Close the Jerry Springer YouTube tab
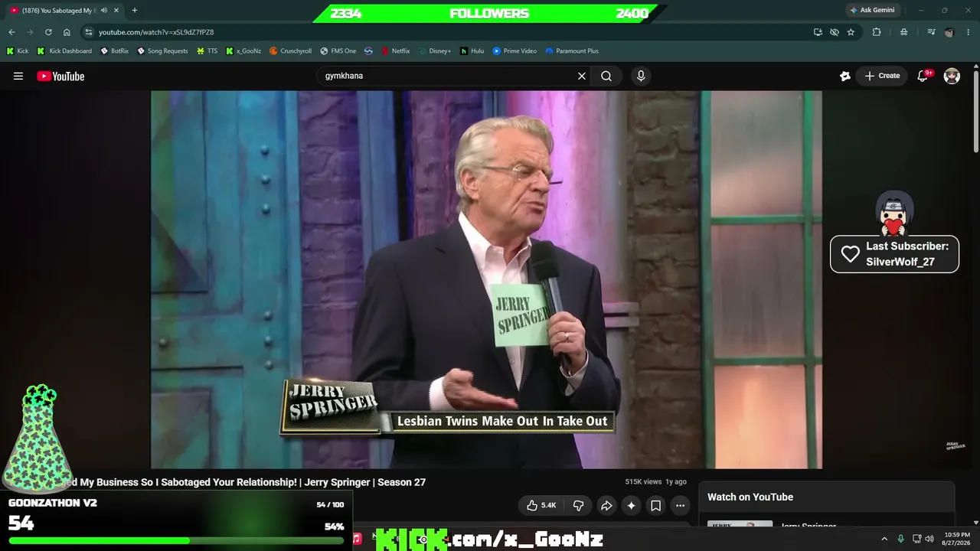 (x=116, y=10)
